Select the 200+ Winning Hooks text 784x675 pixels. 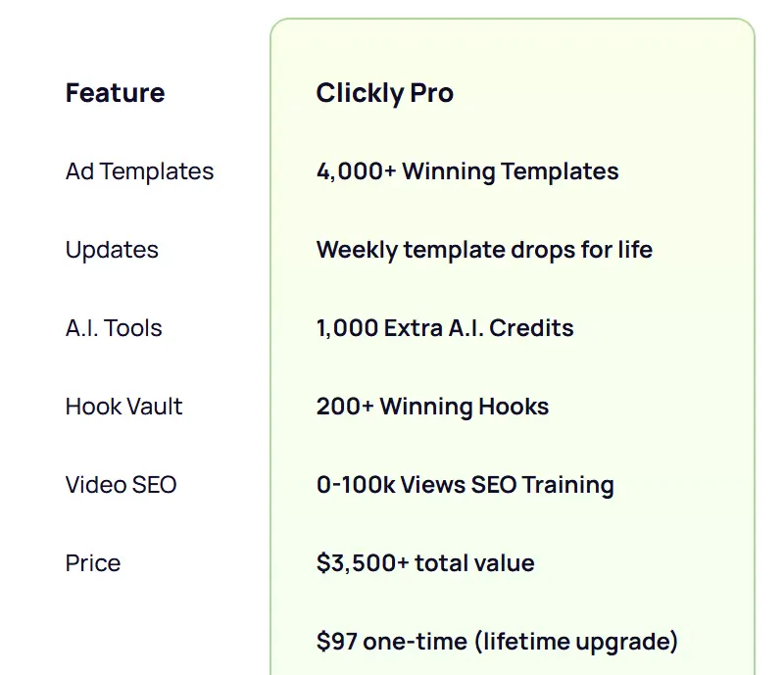point(432,407)
